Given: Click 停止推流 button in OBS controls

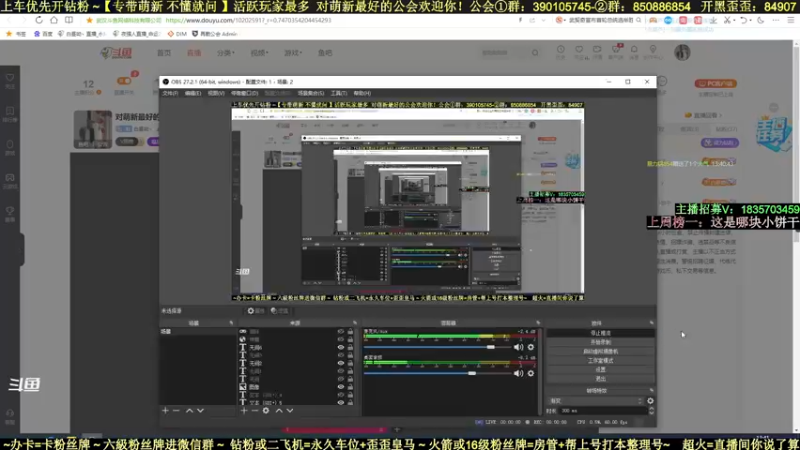Looking at the screenshot, I should click(601, 333).
